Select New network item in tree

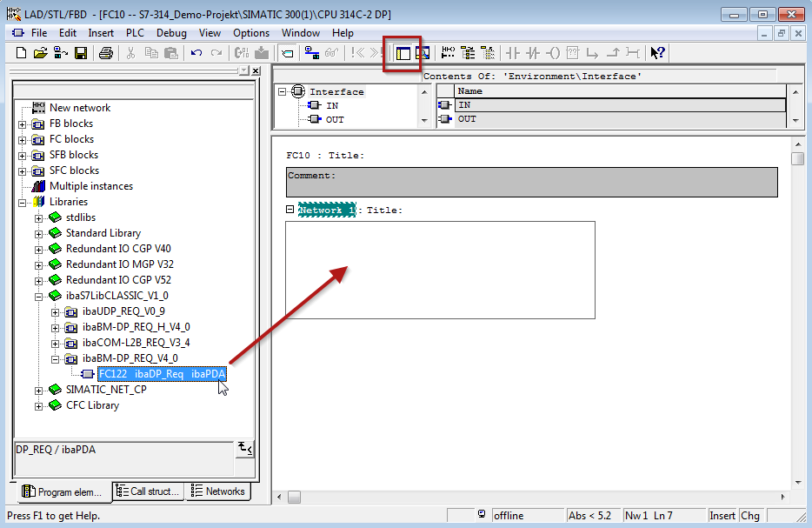tap(79, 108)
